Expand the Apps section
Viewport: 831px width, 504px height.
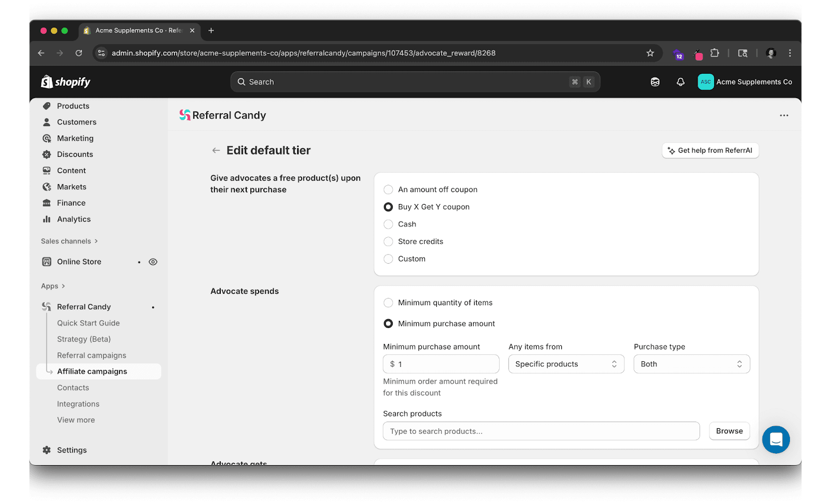[53, 286]
